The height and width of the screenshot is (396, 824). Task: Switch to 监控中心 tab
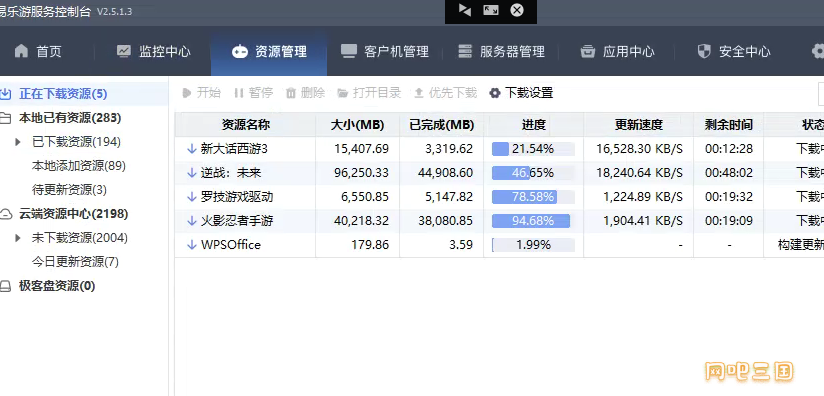(x=153, y=51)
